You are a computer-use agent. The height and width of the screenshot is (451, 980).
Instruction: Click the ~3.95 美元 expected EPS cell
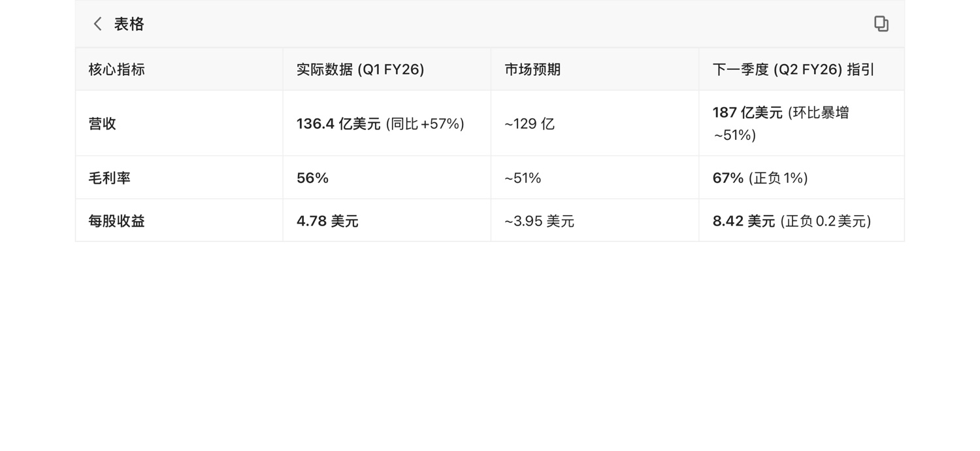[x=539, y=221]
